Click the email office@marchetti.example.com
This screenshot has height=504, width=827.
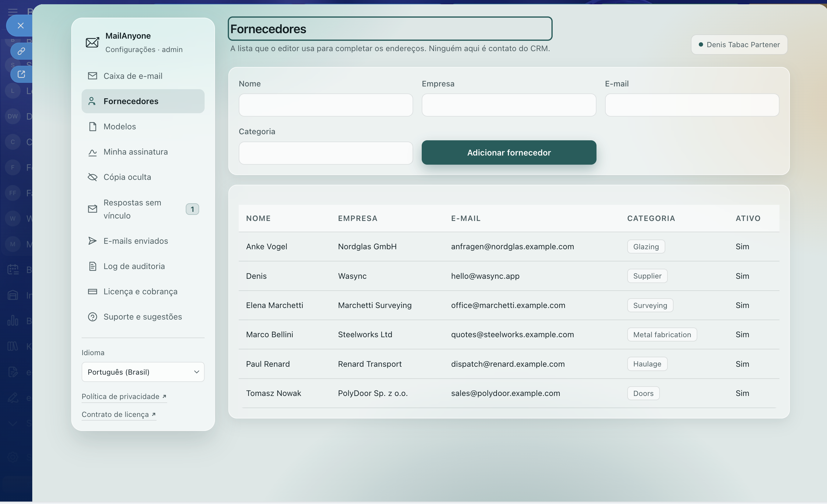click(508, 305)
